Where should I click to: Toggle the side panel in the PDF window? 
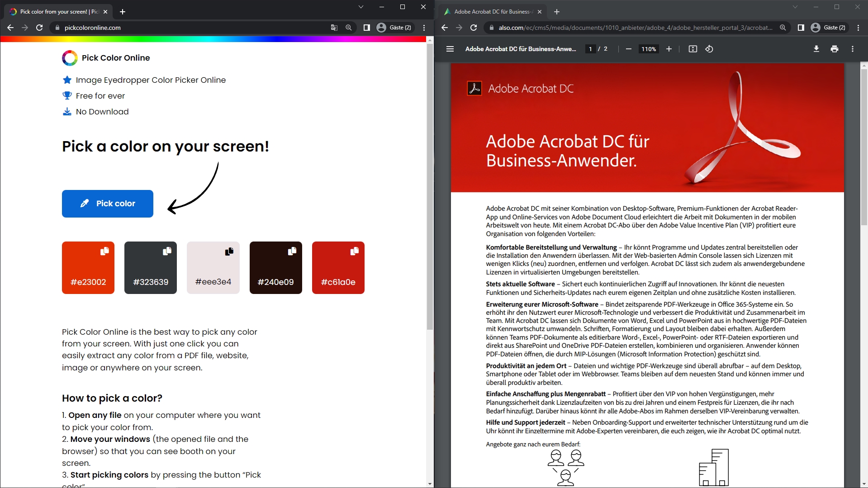[x=800, y=28]
